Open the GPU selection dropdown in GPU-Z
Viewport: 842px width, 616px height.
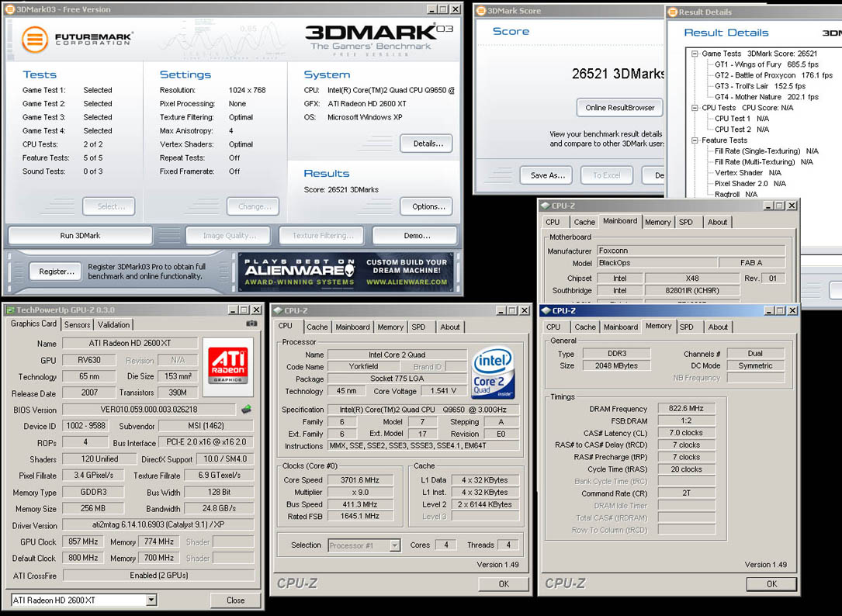pos(151,600)
